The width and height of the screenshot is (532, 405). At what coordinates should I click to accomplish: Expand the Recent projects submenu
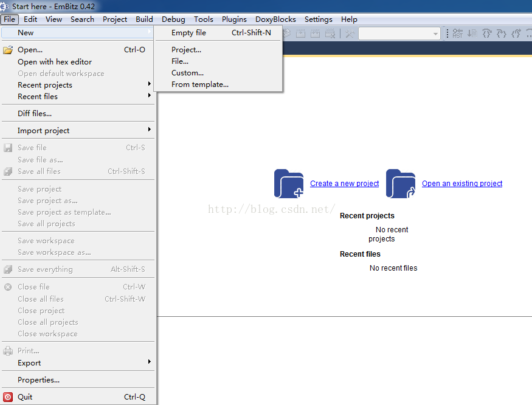point(77,85)
